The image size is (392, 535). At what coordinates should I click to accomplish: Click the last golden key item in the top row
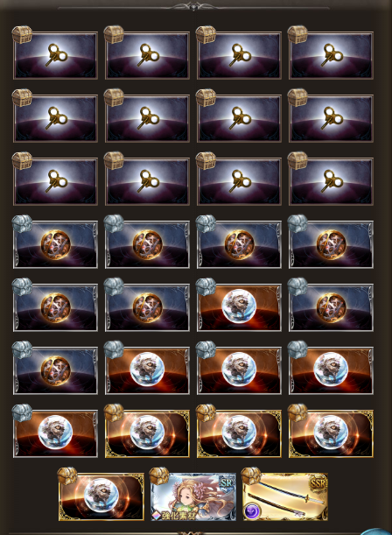(331, 55)
